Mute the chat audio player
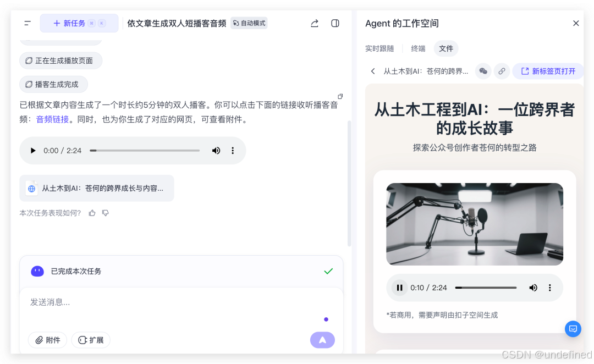Image resolution: width=594 pixels, height=364 pixels. click(216, 151)
